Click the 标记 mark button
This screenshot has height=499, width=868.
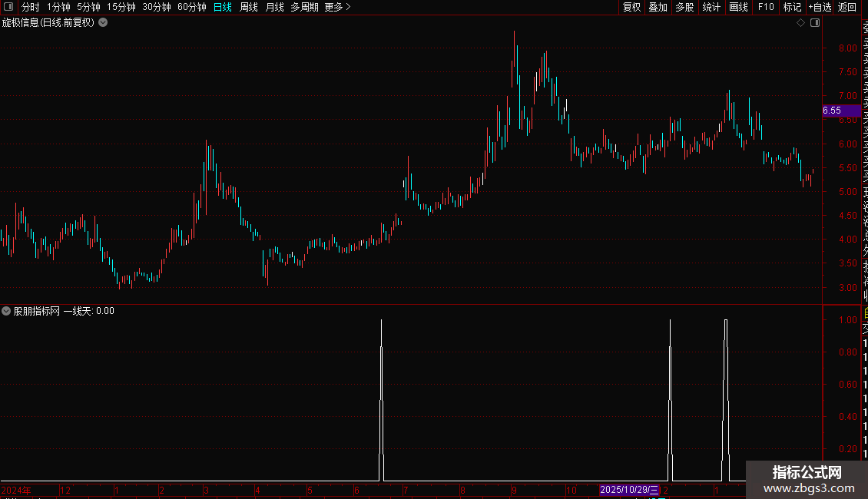[x=792, y=7]
